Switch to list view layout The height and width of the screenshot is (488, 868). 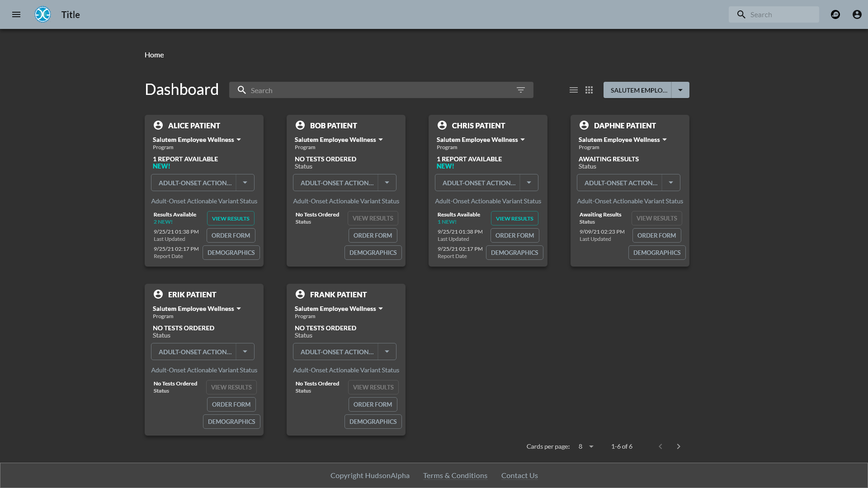click(574, 90)
